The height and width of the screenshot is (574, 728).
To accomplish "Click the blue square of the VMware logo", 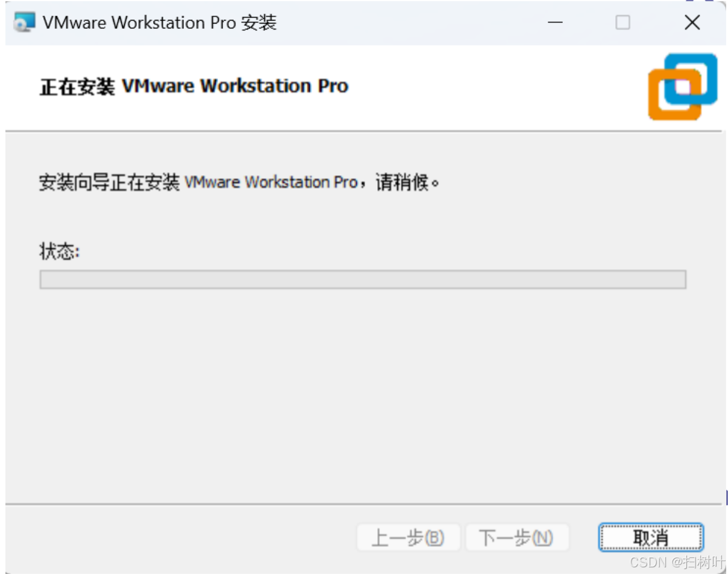I will pos(692,78).
